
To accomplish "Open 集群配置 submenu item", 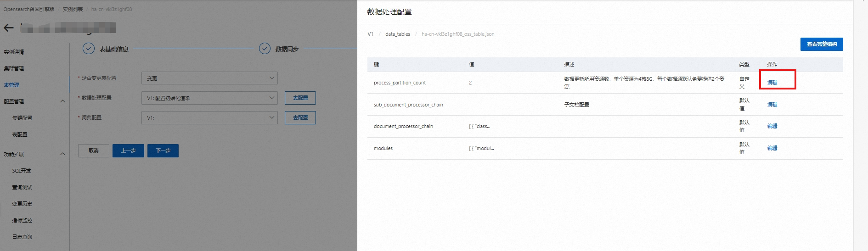I will point(23,118).
